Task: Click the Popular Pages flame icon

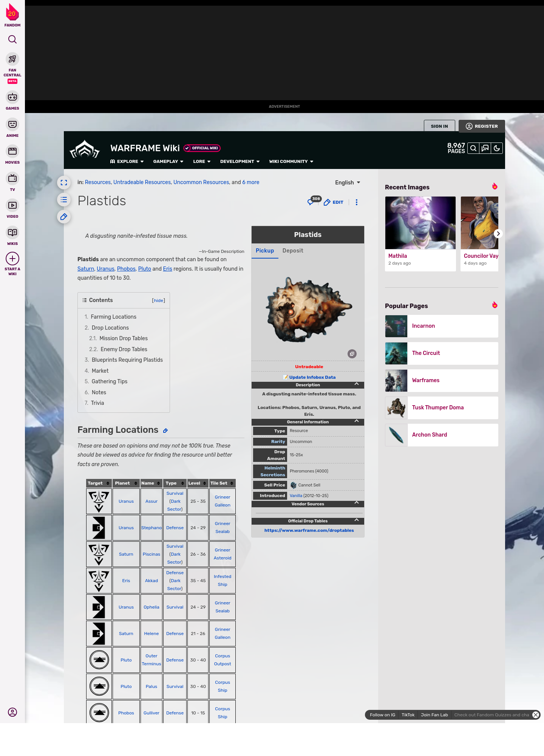Action: click(495, 305)
